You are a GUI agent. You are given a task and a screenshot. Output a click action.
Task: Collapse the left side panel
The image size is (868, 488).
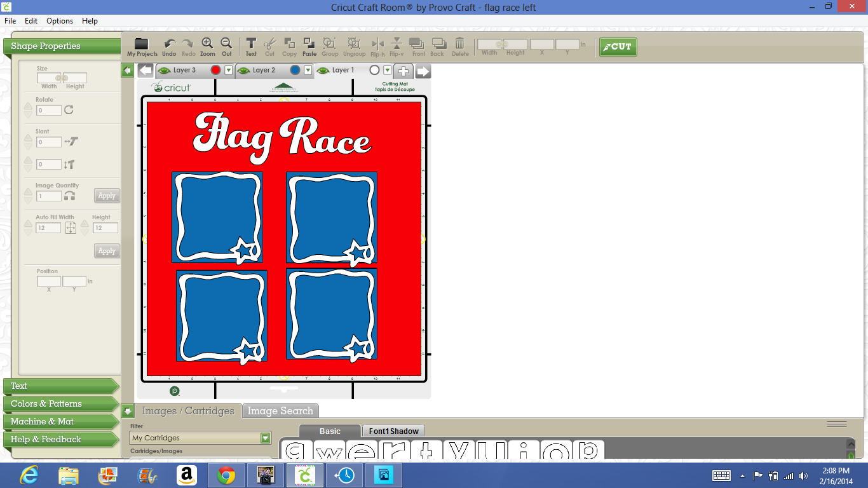[x=128, y=71]
